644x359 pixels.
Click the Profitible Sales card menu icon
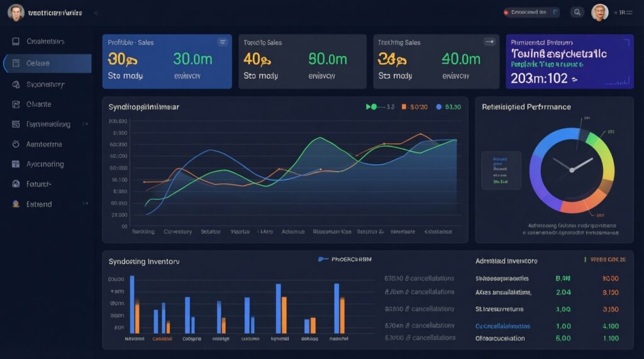coord(222,42)
